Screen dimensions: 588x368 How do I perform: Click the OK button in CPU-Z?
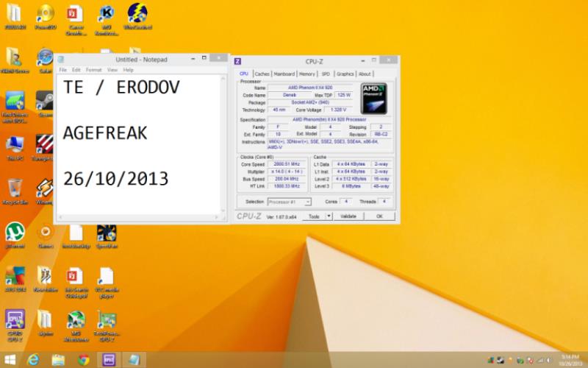379,216
